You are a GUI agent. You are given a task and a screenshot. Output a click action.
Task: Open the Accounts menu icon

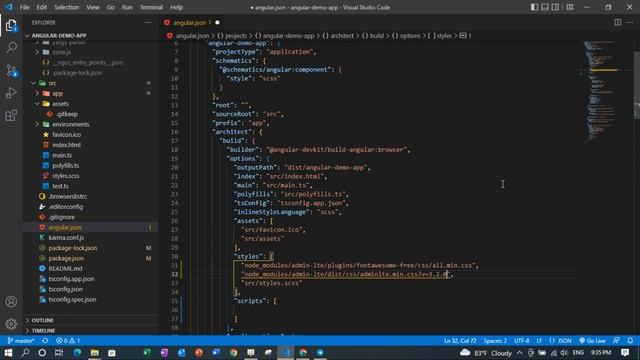coord(11,302)
